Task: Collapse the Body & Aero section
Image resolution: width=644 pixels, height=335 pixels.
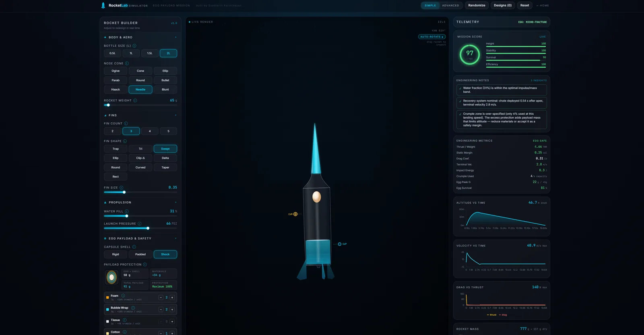Action: pyautogui.click(x=175, y=37)
